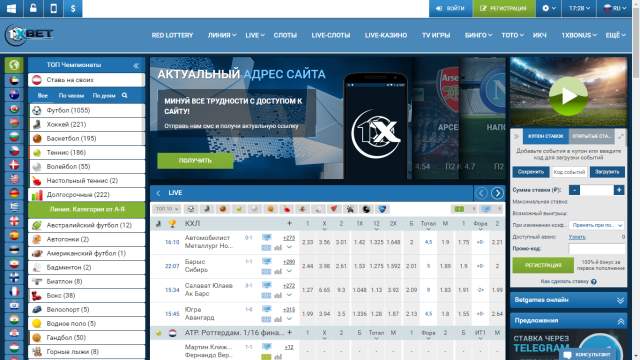Select the green globe icon in sidebar
This screenshot has width=640, height=360.
tap(14, 65)
